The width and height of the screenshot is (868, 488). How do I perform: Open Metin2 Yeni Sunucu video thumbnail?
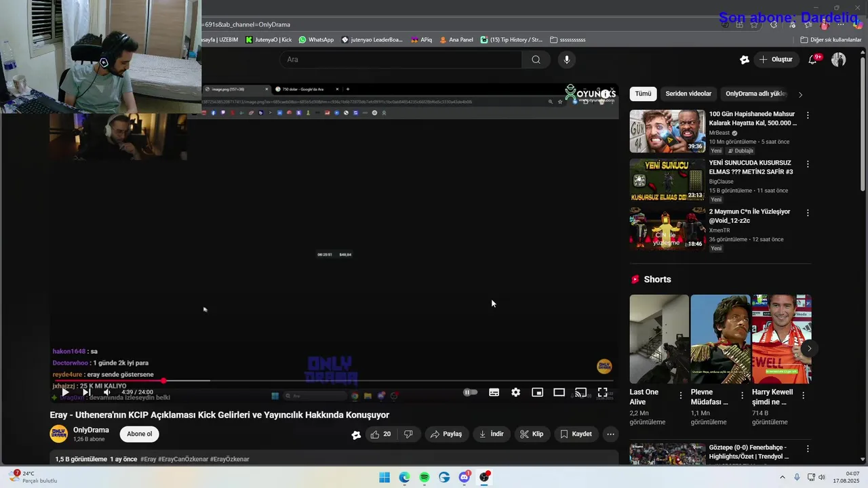click(667, 180)
